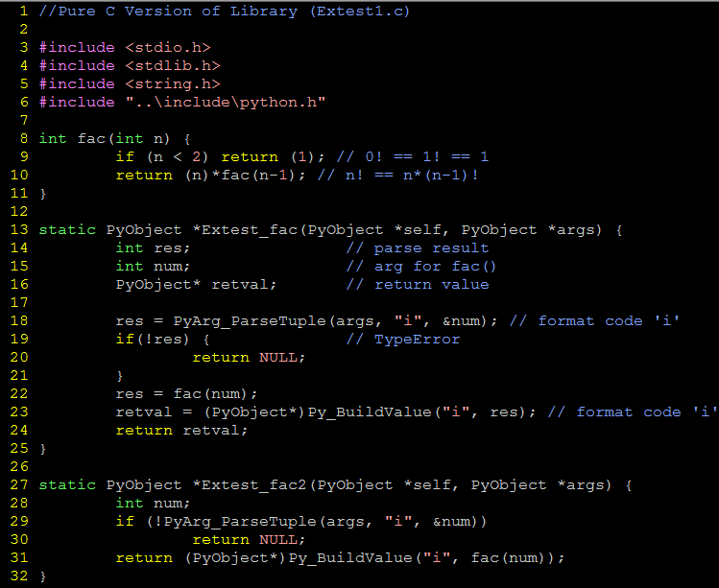Click line number 12
719x588 pixels.
[x=19, y=211]
